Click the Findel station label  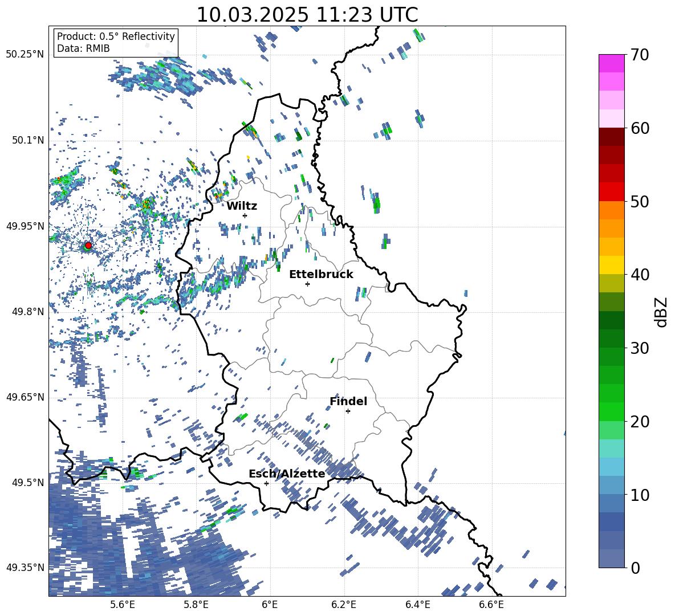click(x=348, y=401)
